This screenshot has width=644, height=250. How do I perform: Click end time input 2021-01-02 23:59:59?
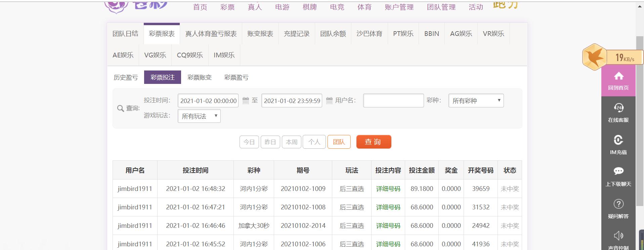point(292,101)
